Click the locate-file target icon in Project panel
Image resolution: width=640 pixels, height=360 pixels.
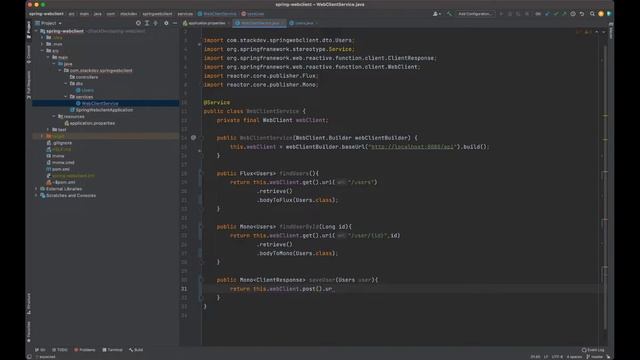coord(138,23)
